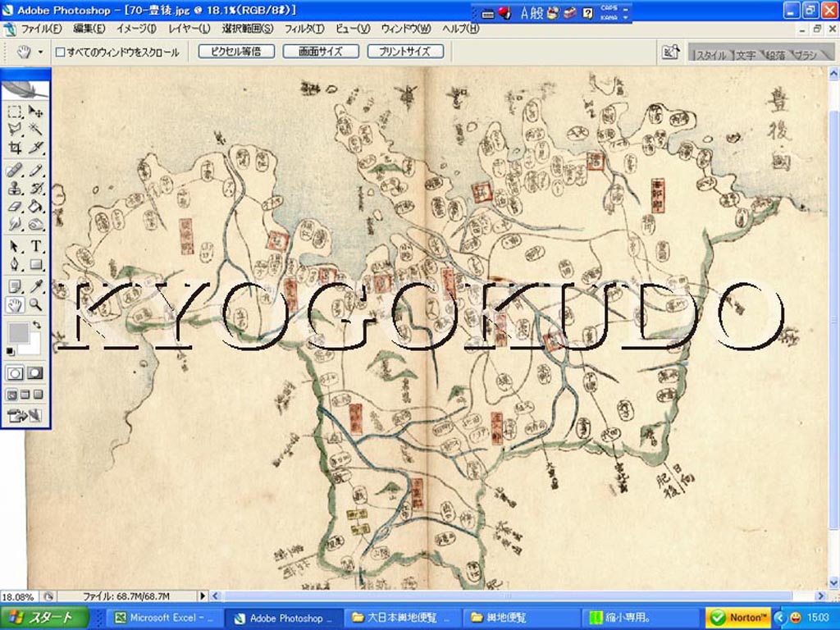
Task: Open the IME language bar options arrow
Action: [x=626, y=18]
